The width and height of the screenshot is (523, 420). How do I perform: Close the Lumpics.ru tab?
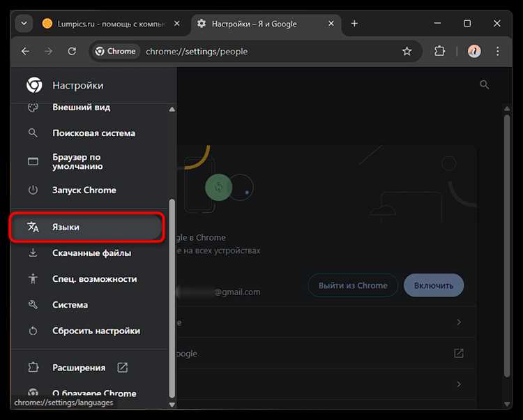pyautogui.click(x=177, y=24)
